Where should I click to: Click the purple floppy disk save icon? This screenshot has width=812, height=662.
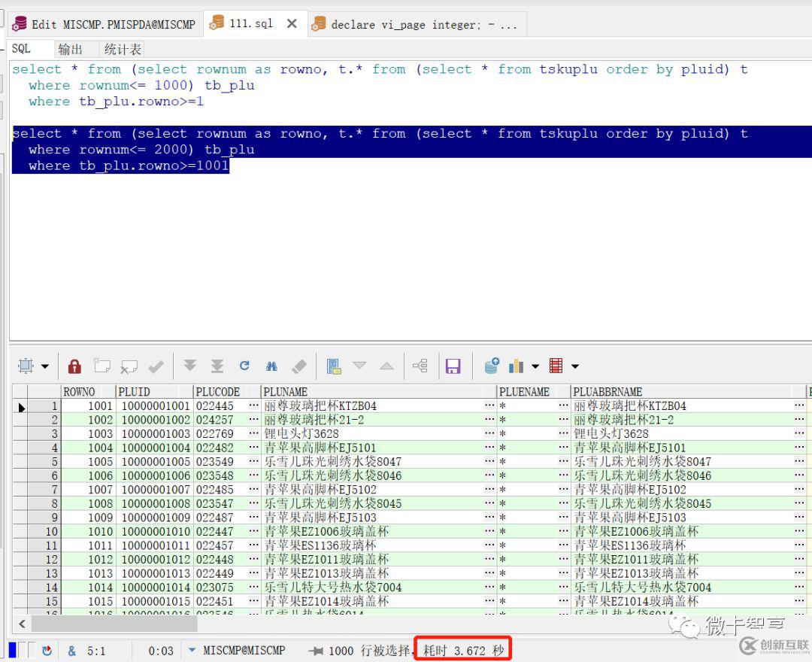click(453, 366)
